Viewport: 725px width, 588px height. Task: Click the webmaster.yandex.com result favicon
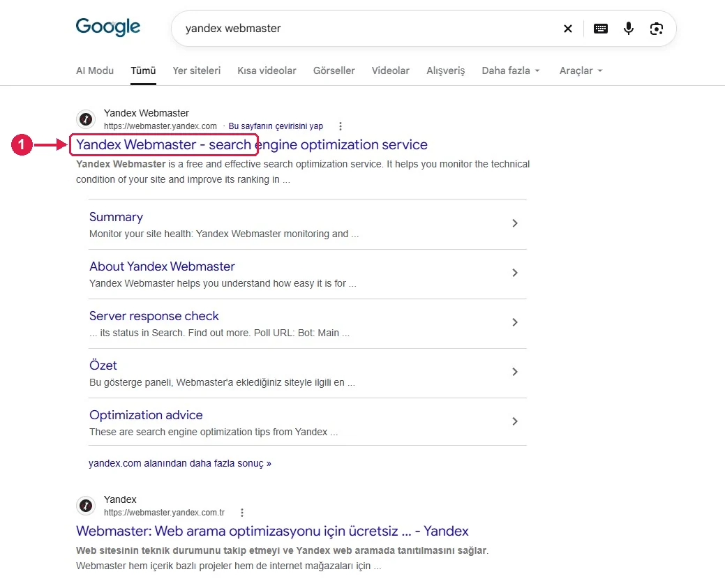coord(86,119)
